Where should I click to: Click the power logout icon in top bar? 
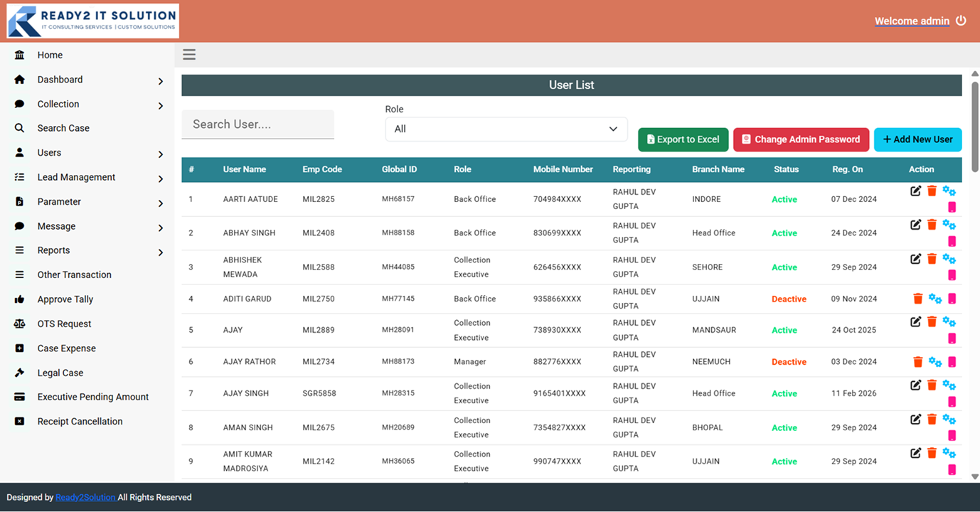[961, 21]
